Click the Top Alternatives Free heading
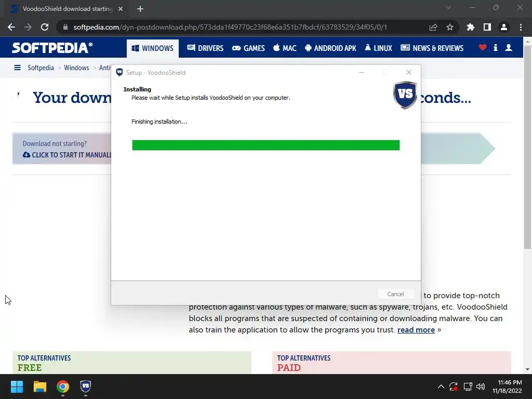 (44, 363)
